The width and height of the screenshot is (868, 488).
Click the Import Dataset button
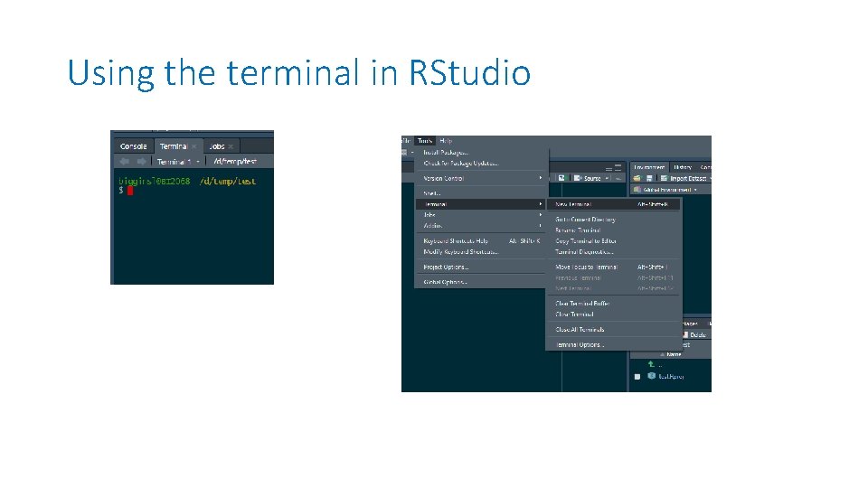[684, 178]
